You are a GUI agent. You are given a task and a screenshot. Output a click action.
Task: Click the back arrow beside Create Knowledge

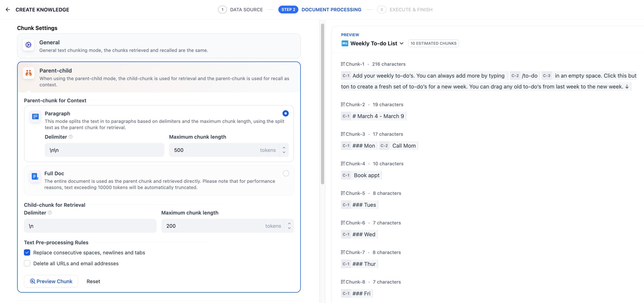pyautogui.click(x=8, y=10)
